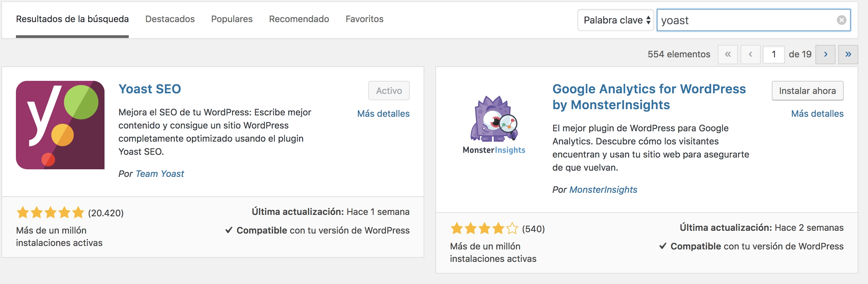Clear the yoast search field
The width and height of the screenshot is (868, 284).
click(841, 20)
